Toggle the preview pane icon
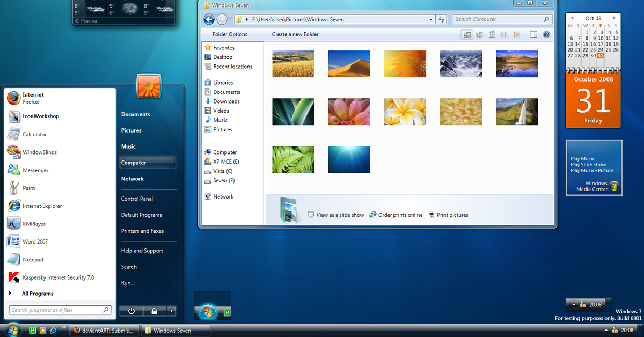 532,34
